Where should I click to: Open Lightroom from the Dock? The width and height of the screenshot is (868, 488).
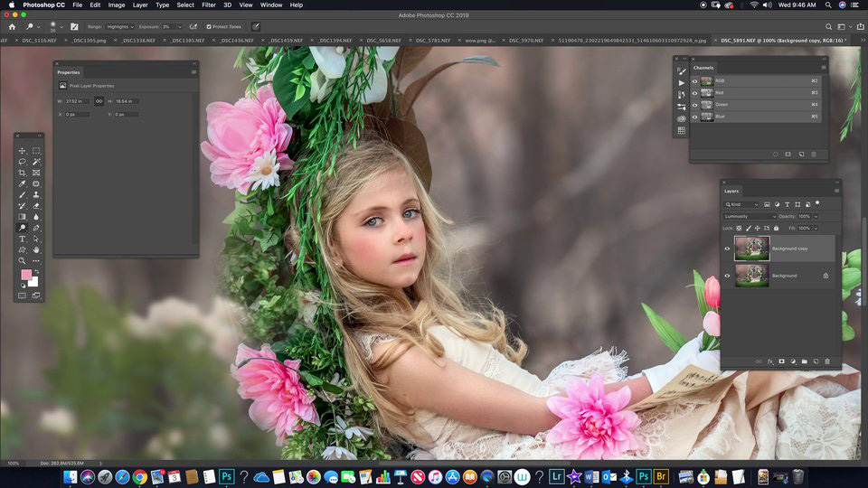556,476
